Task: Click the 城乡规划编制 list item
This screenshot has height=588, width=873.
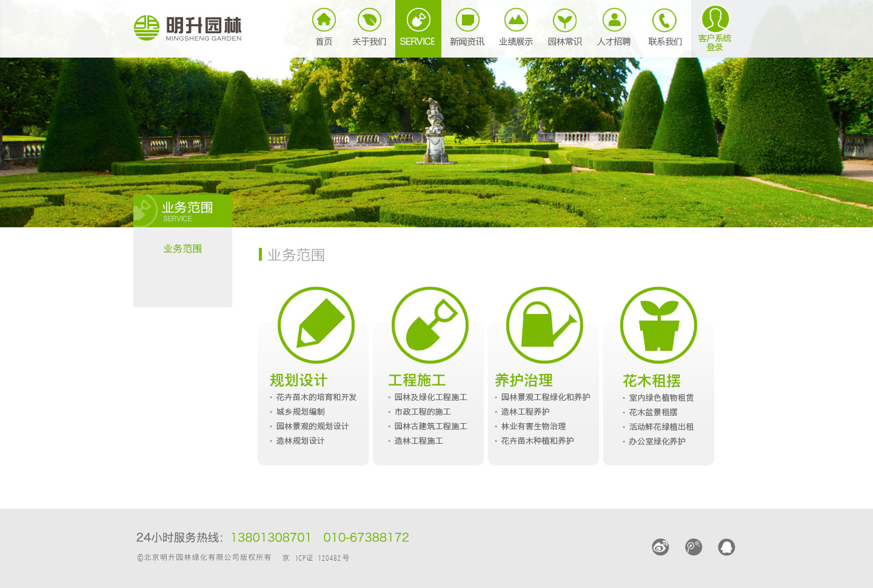Action: [300, 412]
